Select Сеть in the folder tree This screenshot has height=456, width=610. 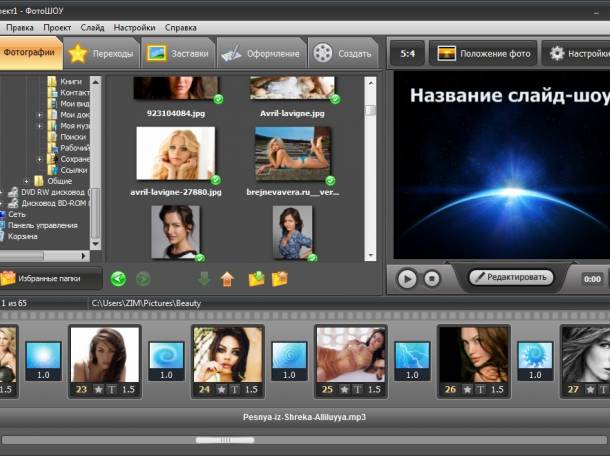(17, 214)
